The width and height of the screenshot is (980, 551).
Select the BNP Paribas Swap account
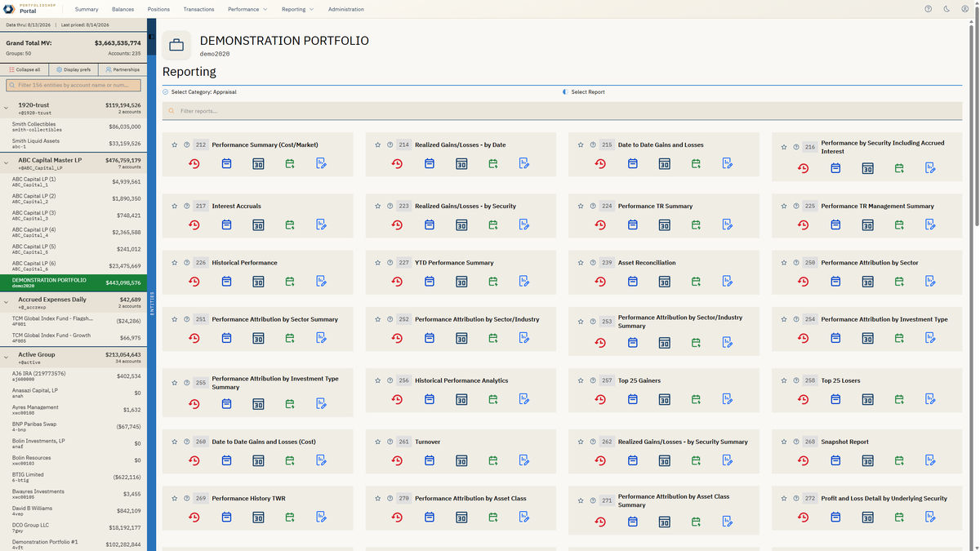(73, 426)
